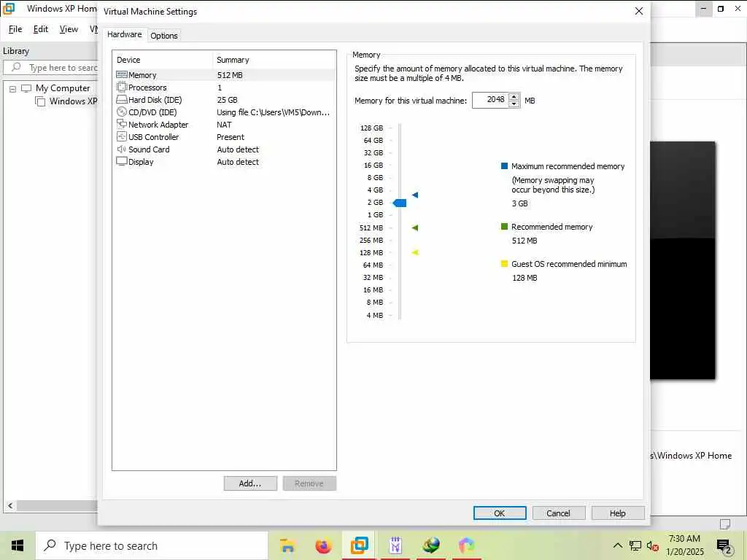Open the Windows Start menu

tap(18, 545)
